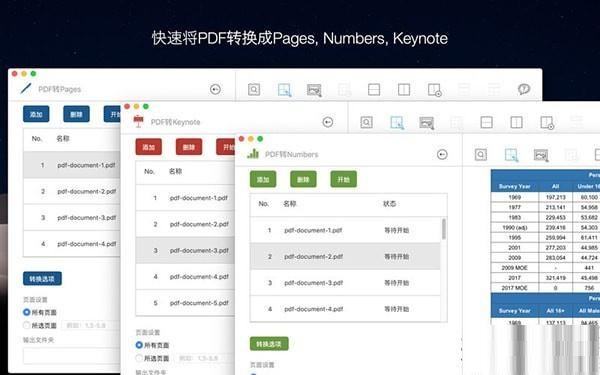Open green 转换选项 in PDF转Numbers
The width and height of the screenshot is (600, 375).
[x=269, y=344]
